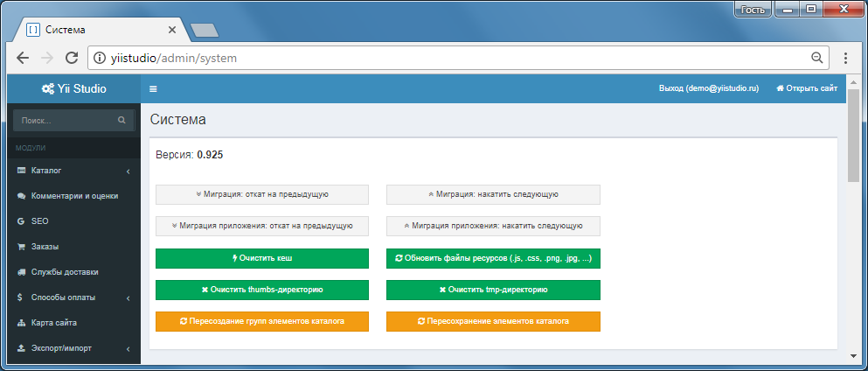Click the МОДУЛИ sidebar header

click(31, 149)
